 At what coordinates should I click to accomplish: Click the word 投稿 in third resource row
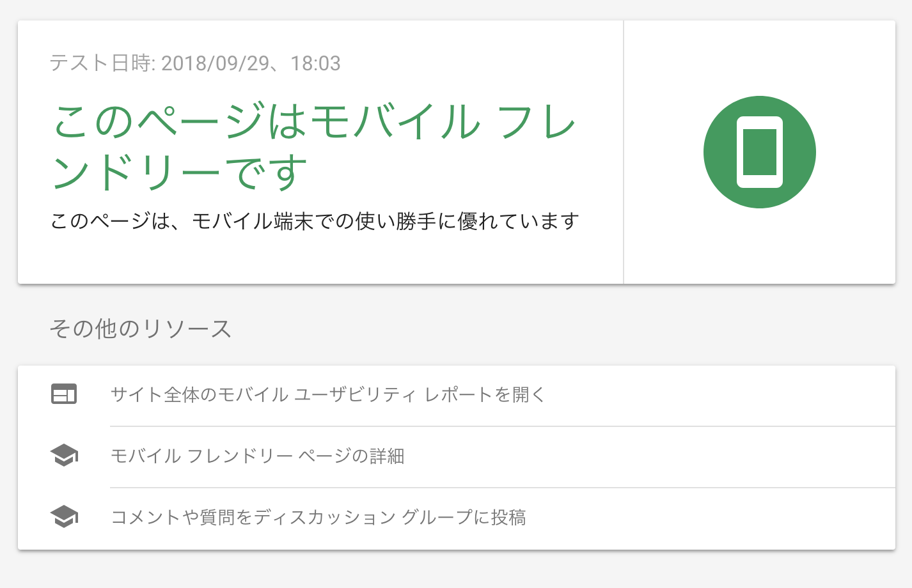tap(508, 517)
